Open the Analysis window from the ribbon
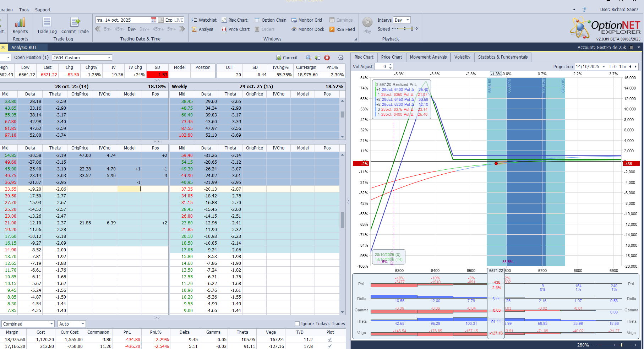 203,29
